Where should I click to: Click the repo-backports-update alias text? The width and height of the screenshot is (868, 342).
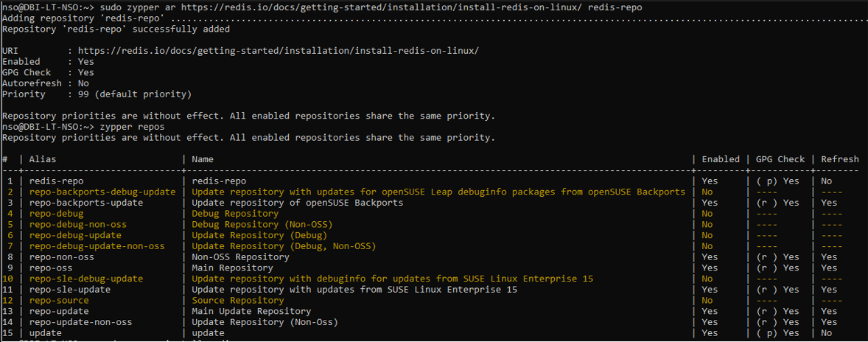click(x=85, y=203)
